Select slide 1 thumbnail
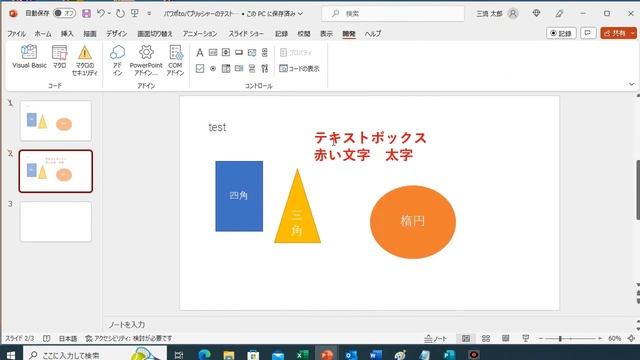This screenshot has height=360, width=640. point(56,121)
